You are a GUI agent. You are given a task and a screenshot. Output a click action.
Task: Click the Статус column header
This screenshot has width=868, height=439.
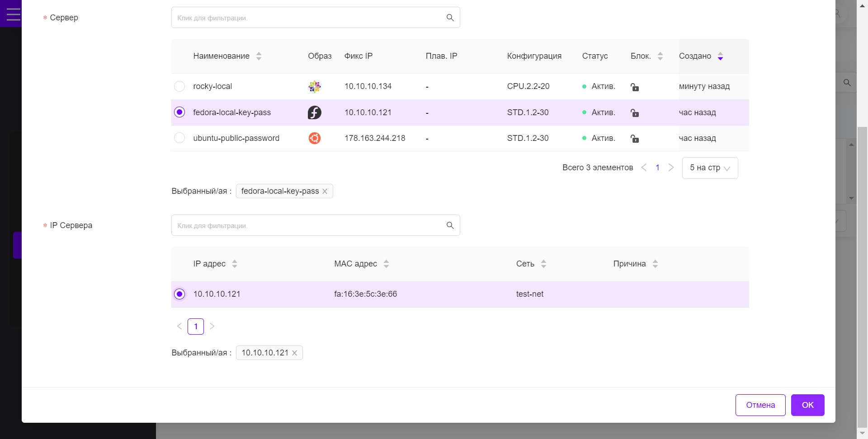tap(595, 56)
